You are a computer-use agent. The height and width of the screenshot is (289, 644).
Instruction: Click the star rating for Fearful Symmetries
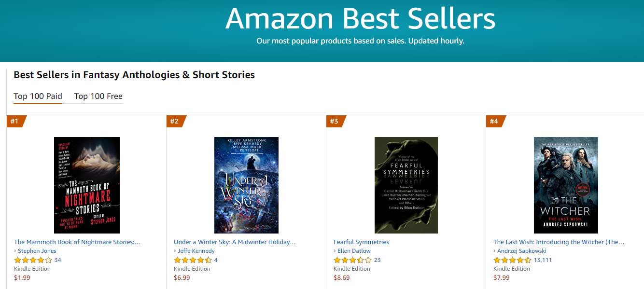tap(352, 260)
